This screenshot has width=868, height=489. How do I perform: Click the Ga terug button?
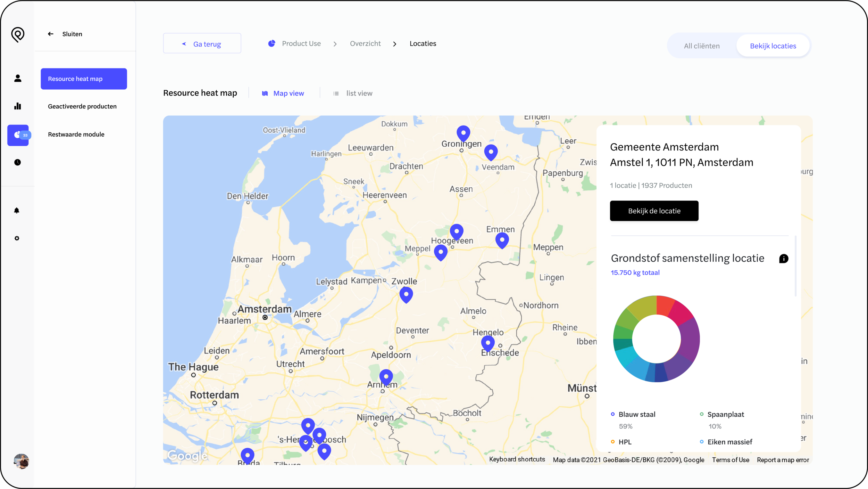pyautogui.click(x=202, y=44)
